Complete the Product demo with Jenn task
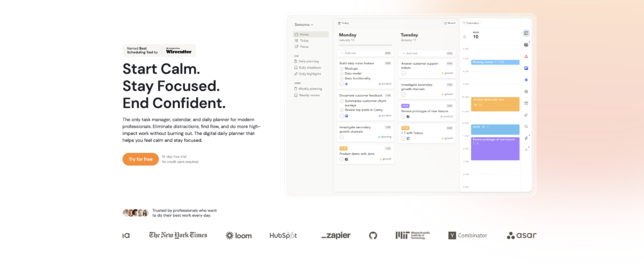The height and width of the screenshot is (277, 644). [x=341, y=159]
